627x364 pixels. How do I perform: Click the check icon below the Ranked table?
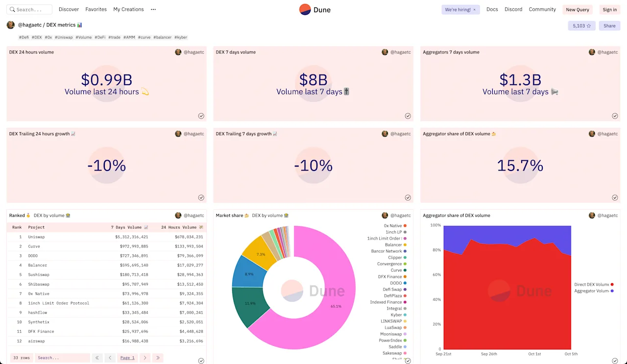(201, 361)
